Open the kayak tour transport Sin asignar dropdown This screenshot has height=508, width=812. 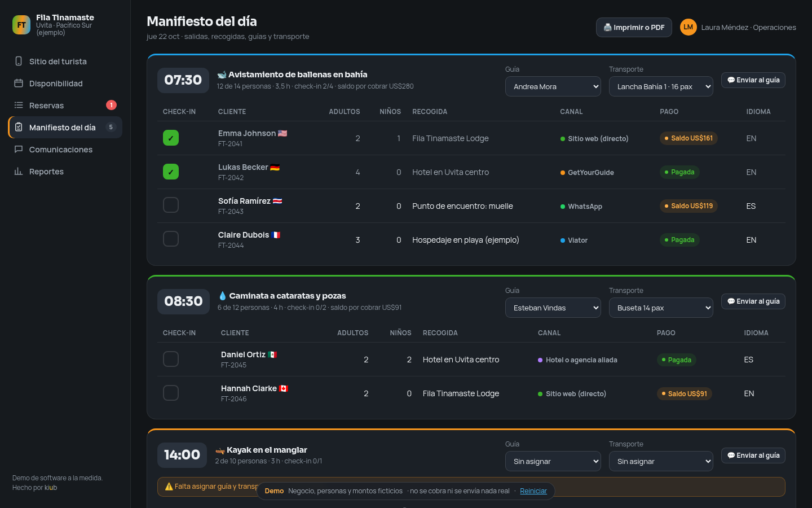(x=661, y=461)
